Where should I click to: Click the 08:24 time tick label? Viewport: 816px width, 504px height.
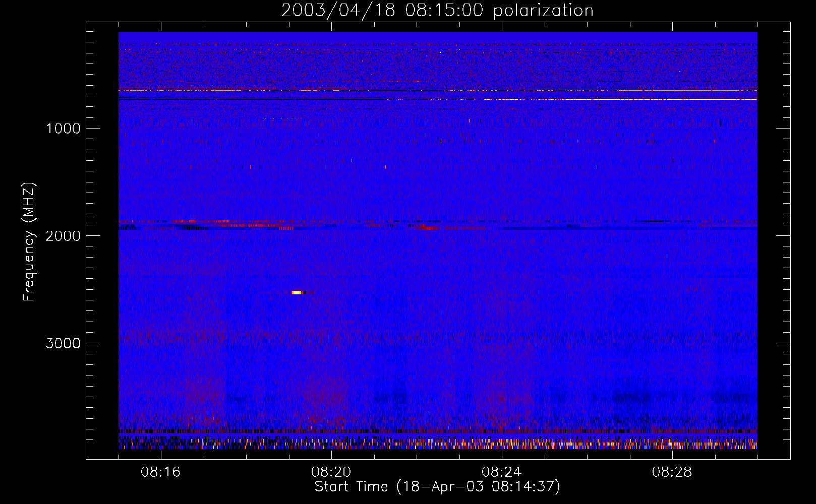point(502,472)
